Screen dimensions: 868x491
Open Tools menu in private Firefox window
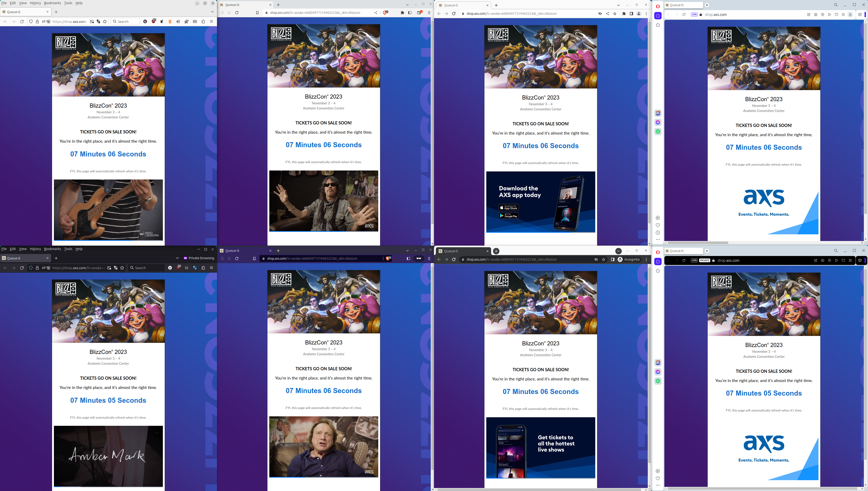point(68,249)
